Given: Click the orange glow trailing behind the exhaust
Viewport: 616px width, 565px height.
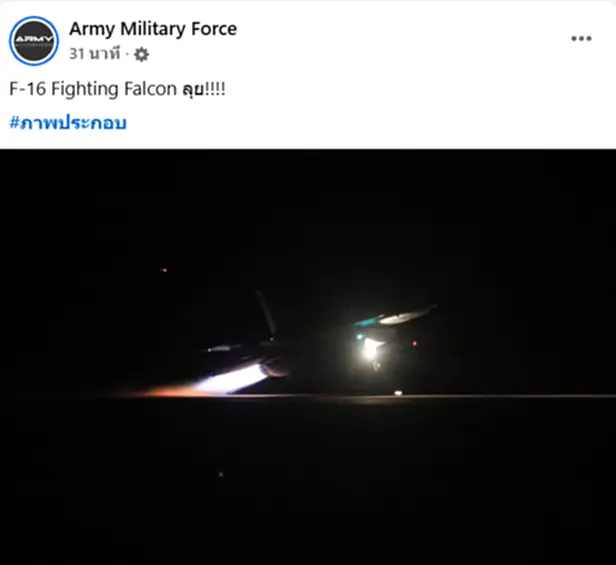Looking at the screenshot, I should (165, 391).
